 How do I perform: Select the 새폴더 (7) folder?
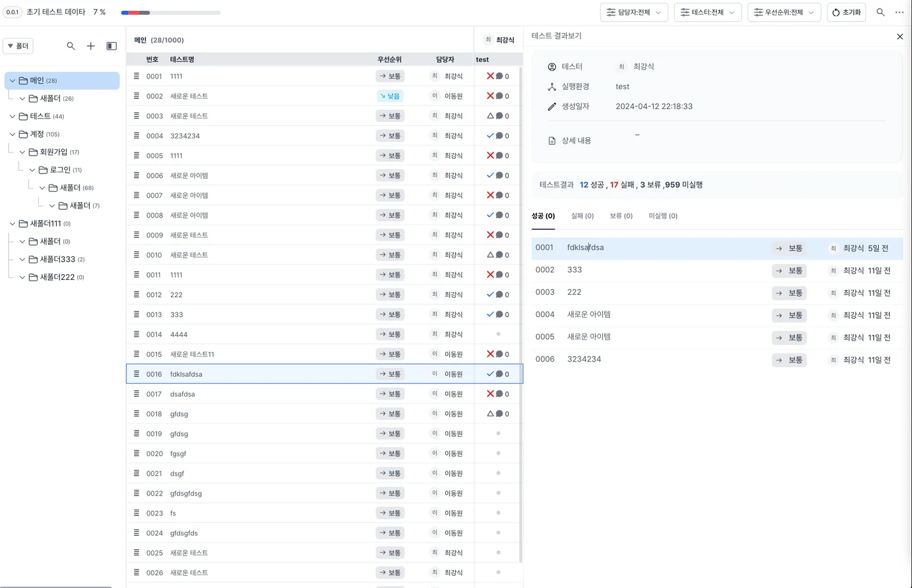[x=80, y=205]
